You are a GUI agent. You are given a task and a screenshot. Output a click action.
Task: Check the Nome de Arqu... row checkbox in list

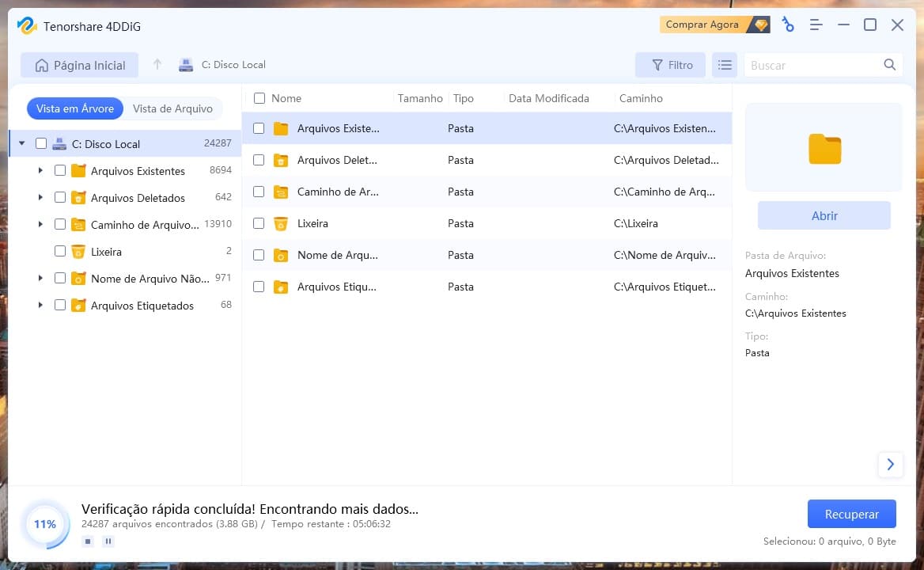[259, 255]
